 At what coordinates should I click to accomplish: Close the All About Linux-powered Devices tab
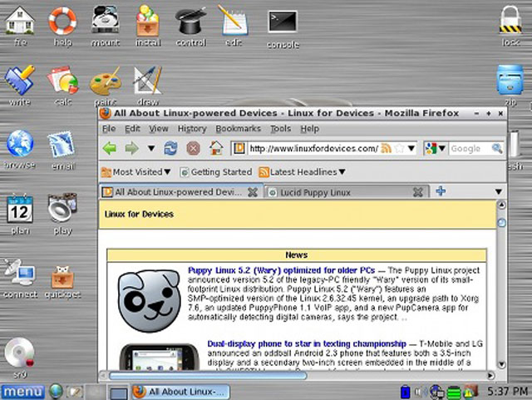pyautogui.click(x=253, y=192)
